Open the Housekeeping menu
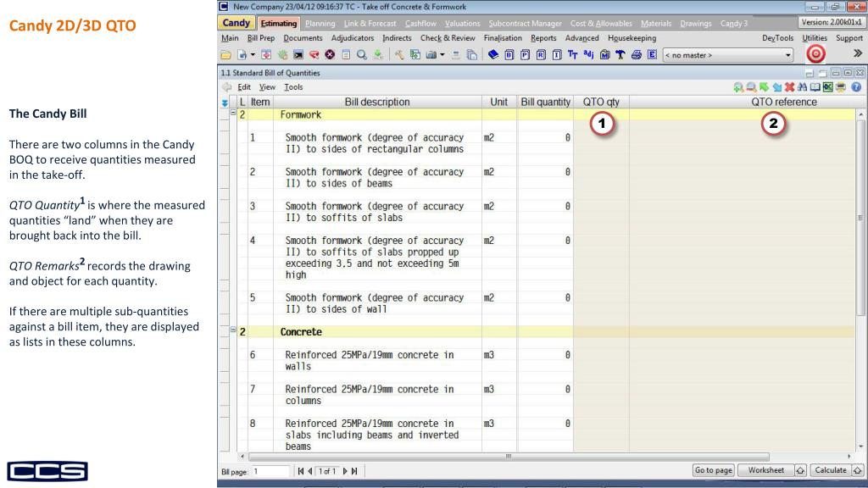The image size is (868, 488). point(632,37)
